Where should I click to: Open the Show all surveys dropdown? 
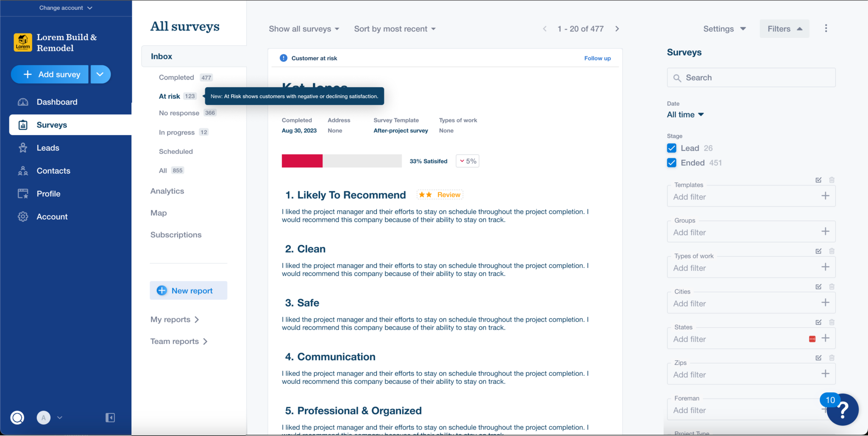coord(304,29)
